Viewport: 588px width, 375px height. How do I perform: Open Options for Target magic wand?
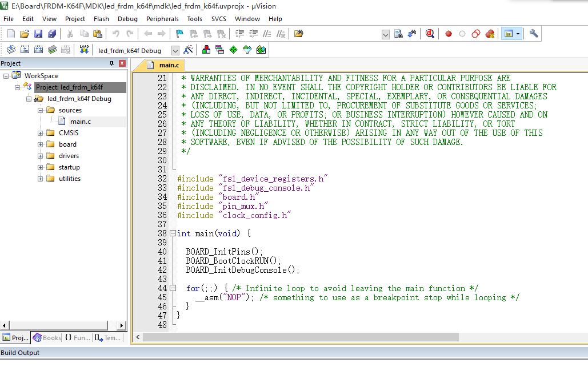188,50
